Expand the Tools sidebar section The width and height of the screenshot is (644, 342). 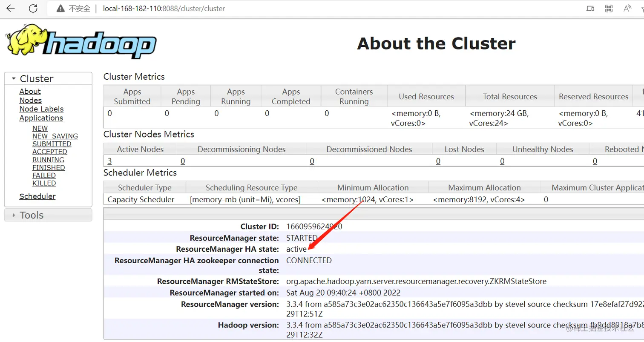(48, 215)
